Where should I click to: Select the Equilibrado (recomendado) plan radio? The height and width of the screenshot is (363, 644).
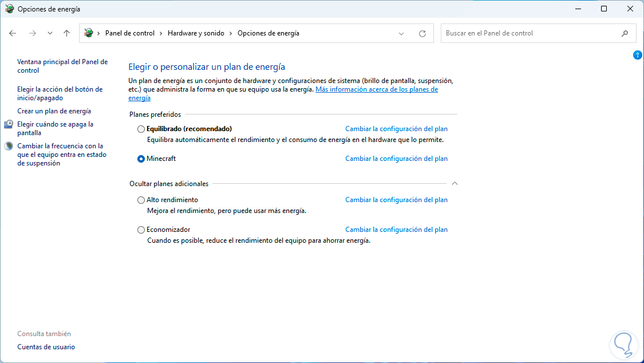[141, 129]
